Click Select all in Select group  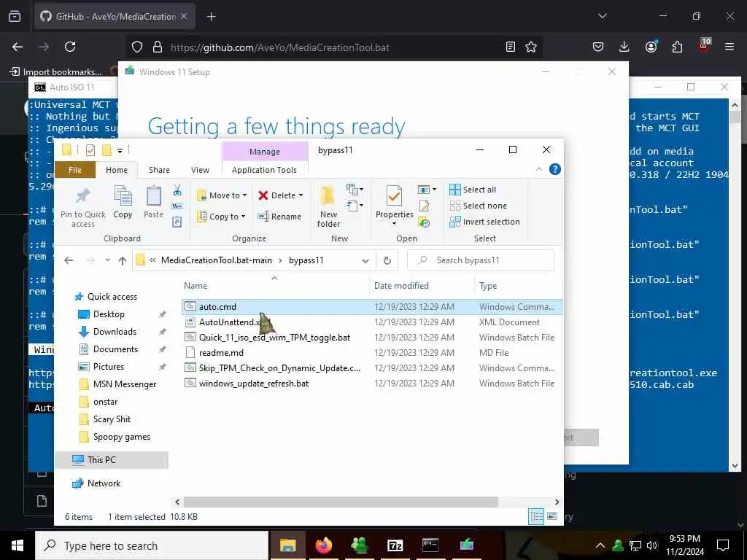pyautogui.click(x=473, y=190)
